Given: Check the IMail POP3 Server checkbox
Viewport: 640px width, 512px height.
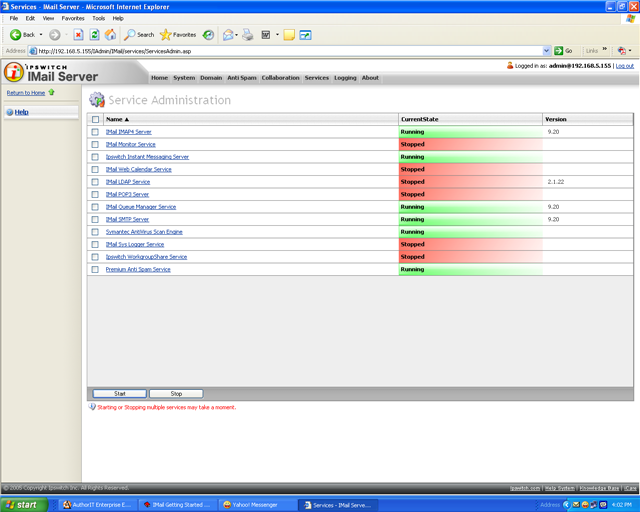Looking at the screenshot, I should (x=95, y=194).
